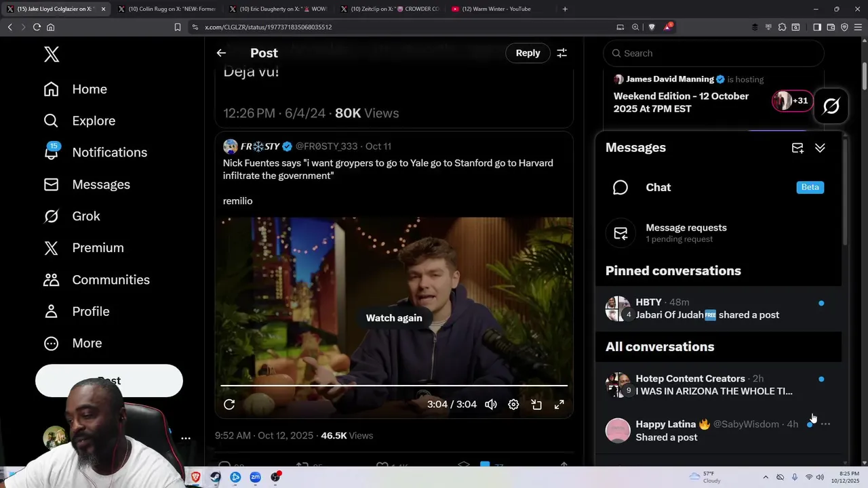The width and height of the screenshot is (868, 488).
Task: Bookmark this page icon
Action: (178, 27)
